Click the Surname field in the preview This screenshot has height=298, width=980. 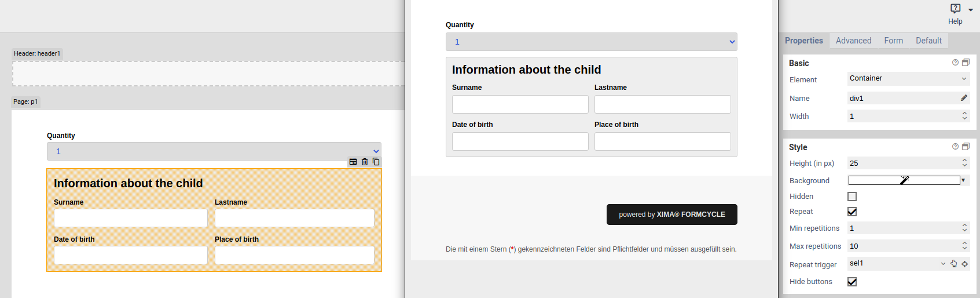coord(520,104)
